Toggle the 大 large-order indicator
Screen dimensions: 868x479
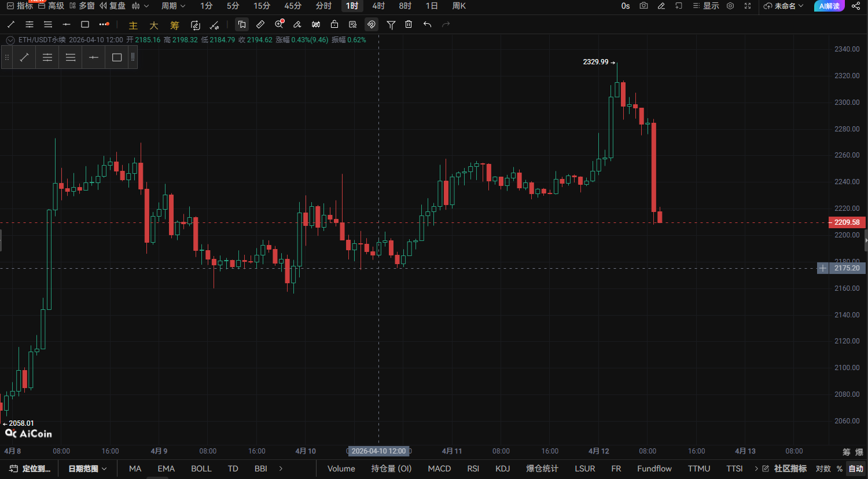tap(154, 25)
